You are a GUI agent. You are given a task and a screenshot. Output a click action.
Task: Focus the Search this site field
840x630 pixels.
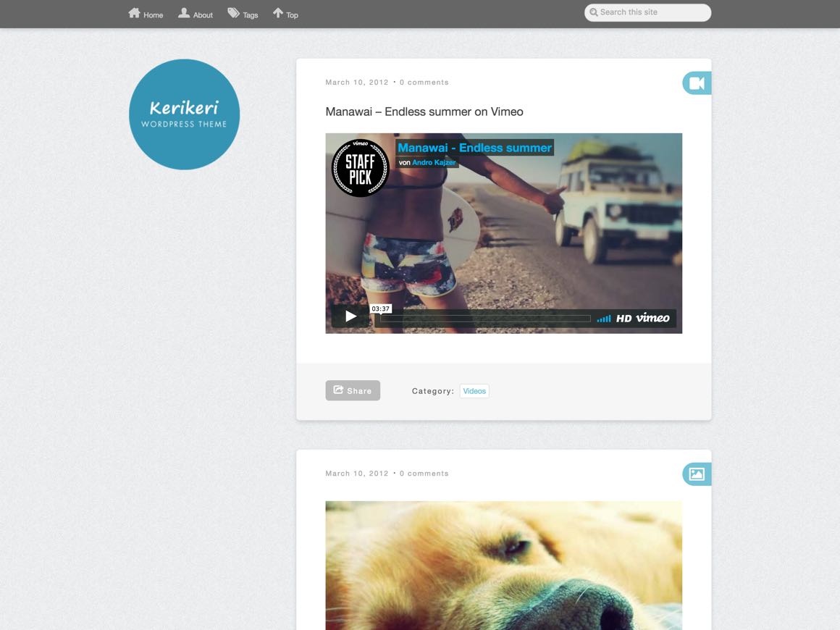pyautogui.click(x=652, y=12)
